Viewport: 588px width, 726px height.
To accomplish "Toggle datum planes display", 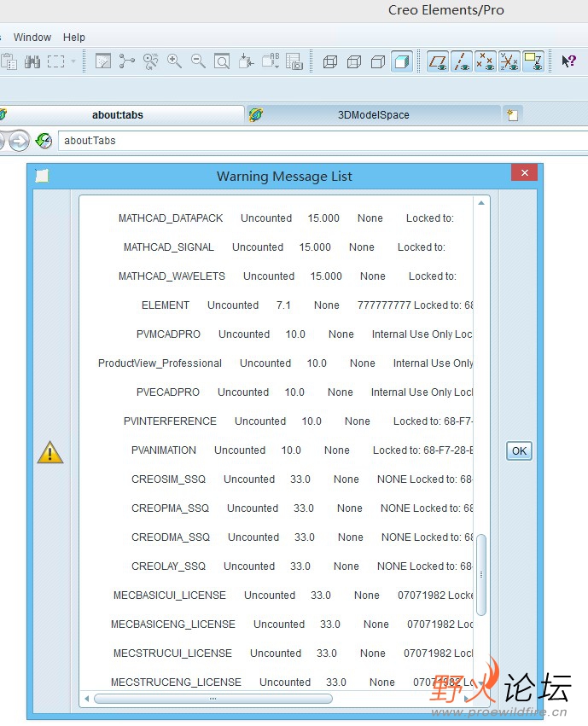I will (x=438, y=61).
